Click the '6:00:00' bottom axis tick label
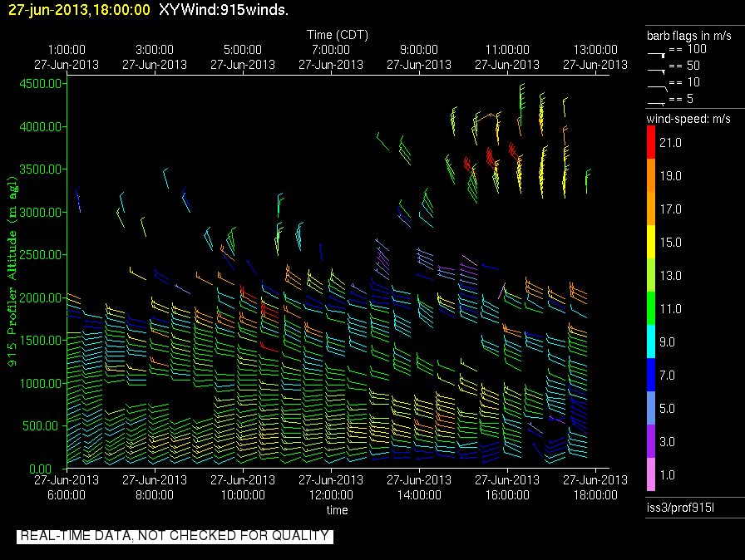 (67, 495)
